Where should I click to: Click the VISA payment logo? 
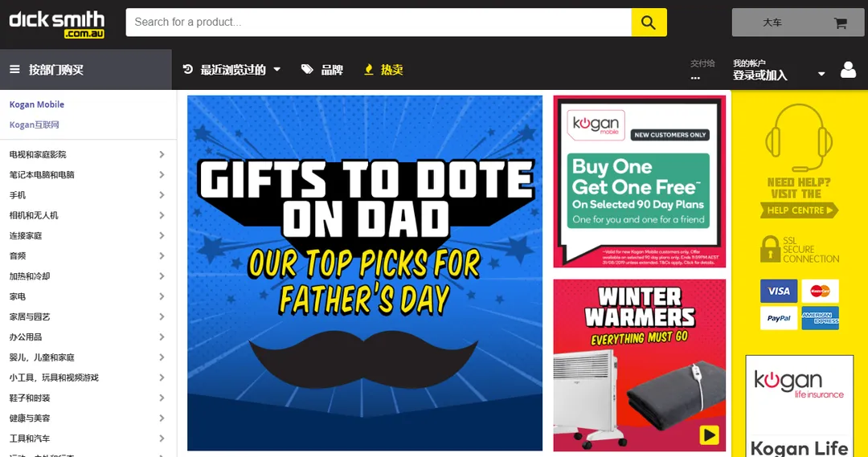click(779, 291)
